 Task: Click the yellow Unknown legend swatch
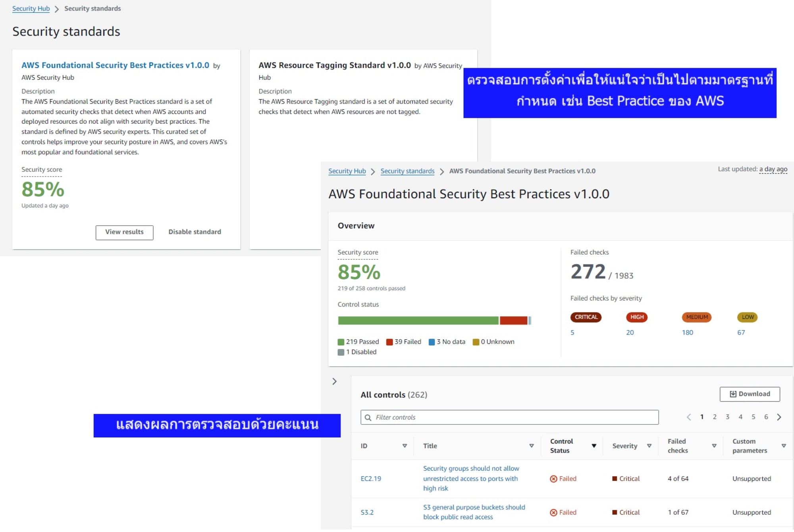pyautogui.click(x=476, y=342)
